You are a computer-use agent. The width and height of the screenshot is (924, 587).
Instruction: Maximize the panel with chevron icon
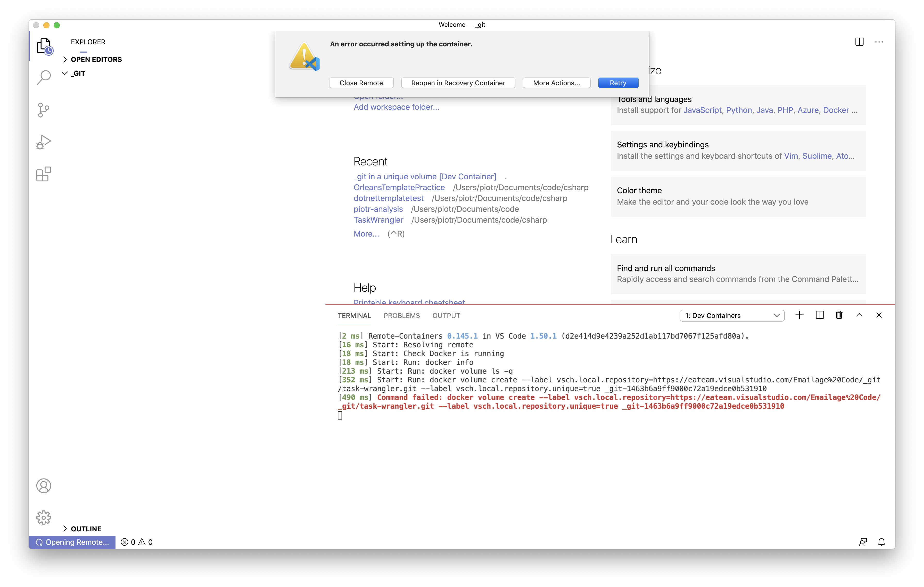coord(859,315)
